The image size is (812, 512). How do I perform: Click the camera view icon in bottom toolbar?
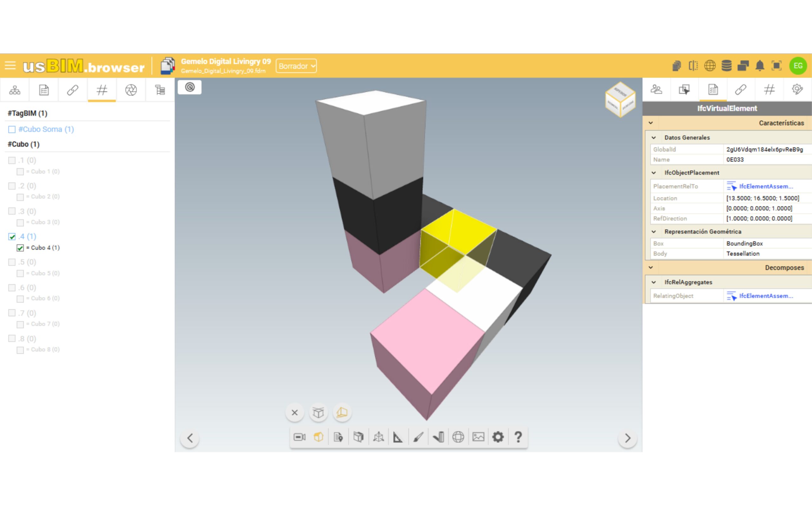pyautogui.click(x=299, y=437)
